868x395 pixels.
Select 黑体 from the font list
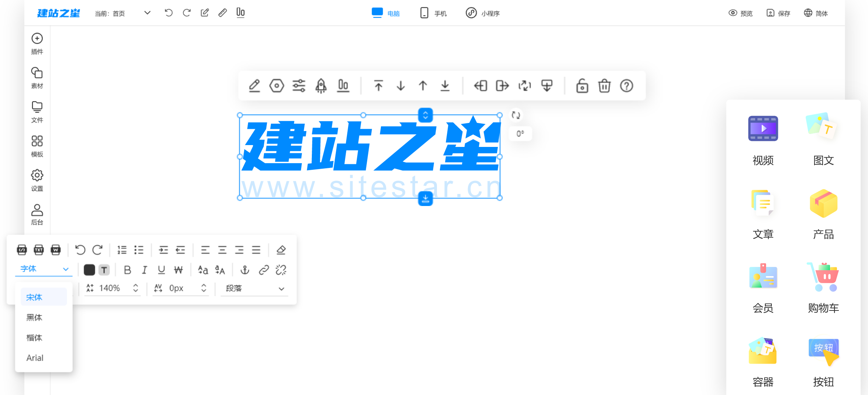[34, 317]
